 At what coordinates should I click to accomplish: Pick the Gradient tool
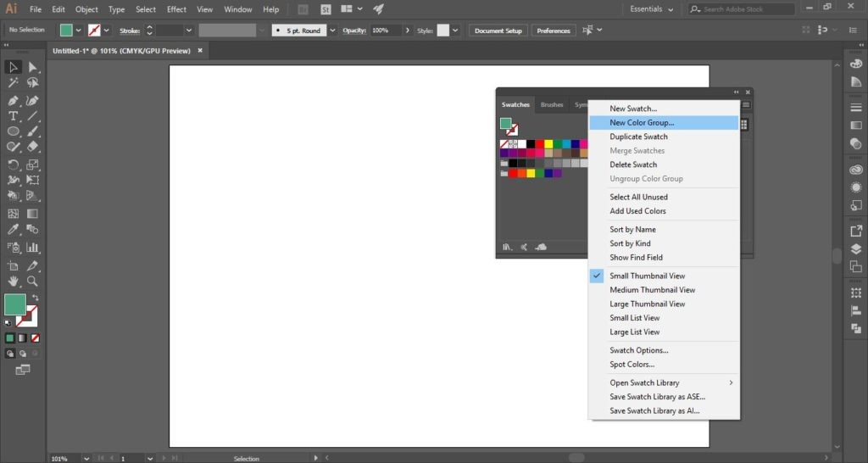[33, 214]
